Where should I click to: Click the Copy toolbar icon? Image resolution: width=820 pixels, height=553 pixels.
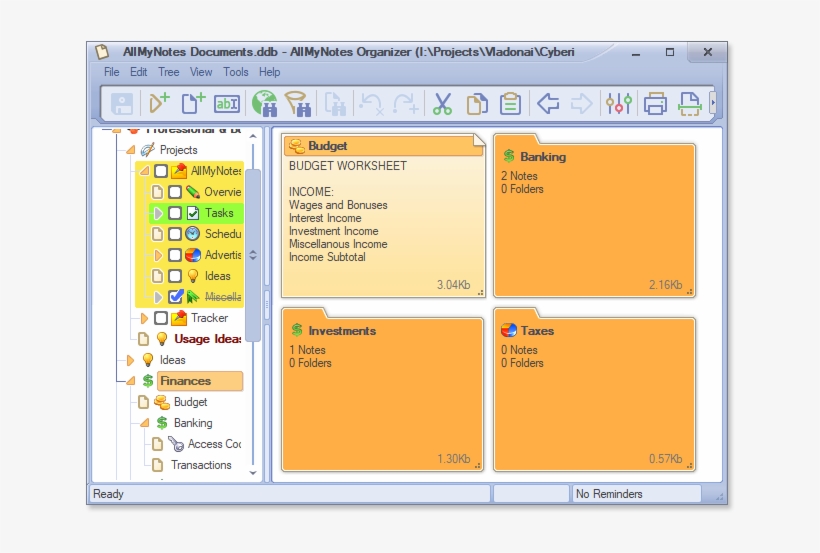point(476,104)
